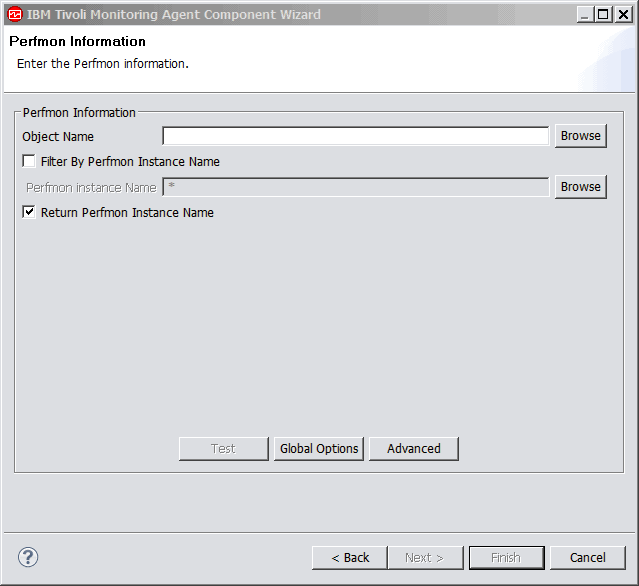Cancel the Agent Component Wizard
The width and height of the screenshot is (639, 586).
point(588,557)
